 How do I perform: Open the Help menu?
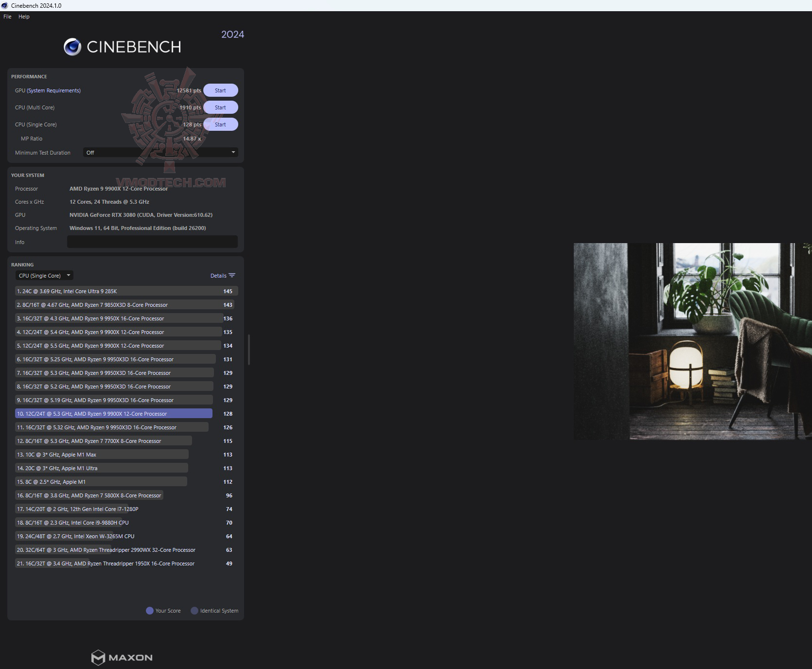(x=24, y=17)
